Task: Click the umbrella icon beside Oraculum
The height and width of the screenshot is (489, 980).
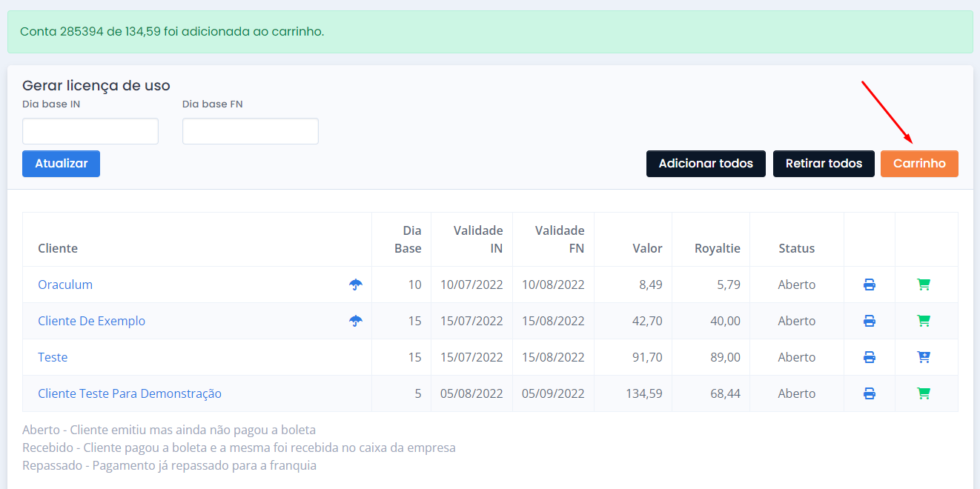Action: 356,285
